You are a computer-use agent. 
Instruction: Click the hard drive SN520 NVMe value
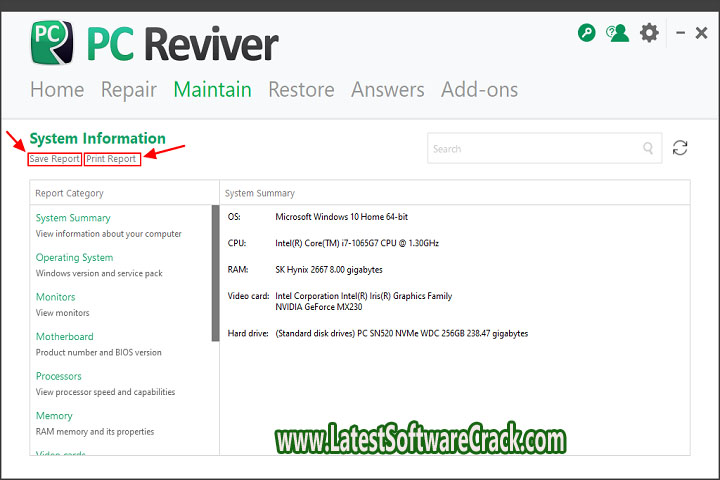point(402,333)
